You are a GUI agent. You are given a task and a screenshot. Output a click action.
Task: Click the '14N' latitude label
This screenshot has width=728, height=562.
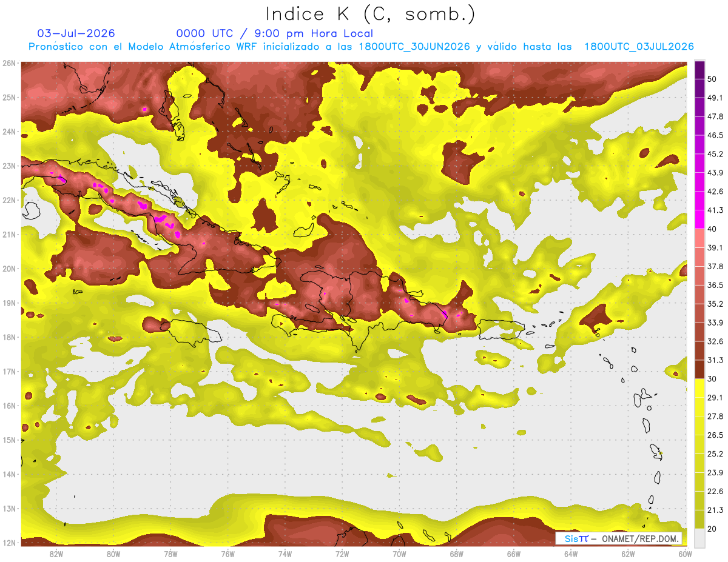[x=9, y=474]
